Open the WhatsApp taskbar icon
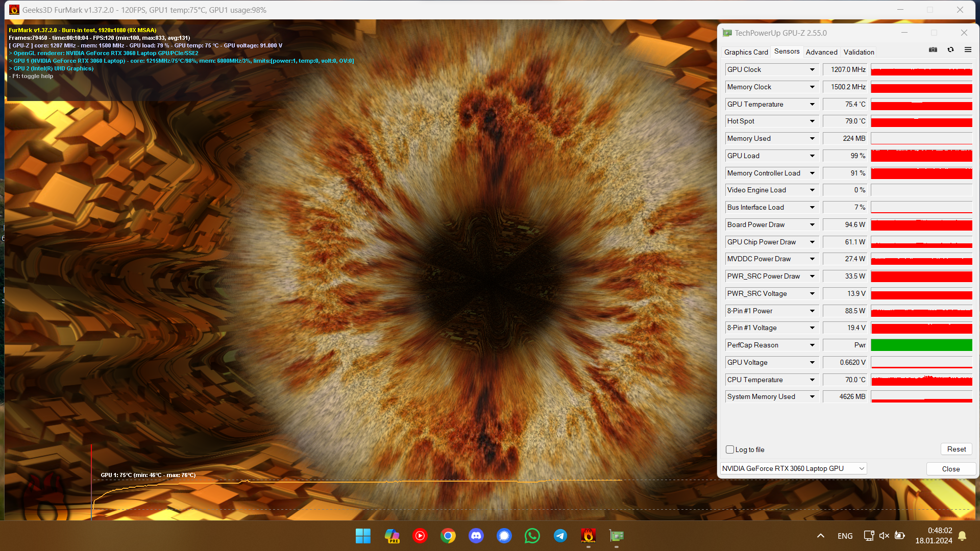This screenshot has height=551, width=980. [532, 536]
